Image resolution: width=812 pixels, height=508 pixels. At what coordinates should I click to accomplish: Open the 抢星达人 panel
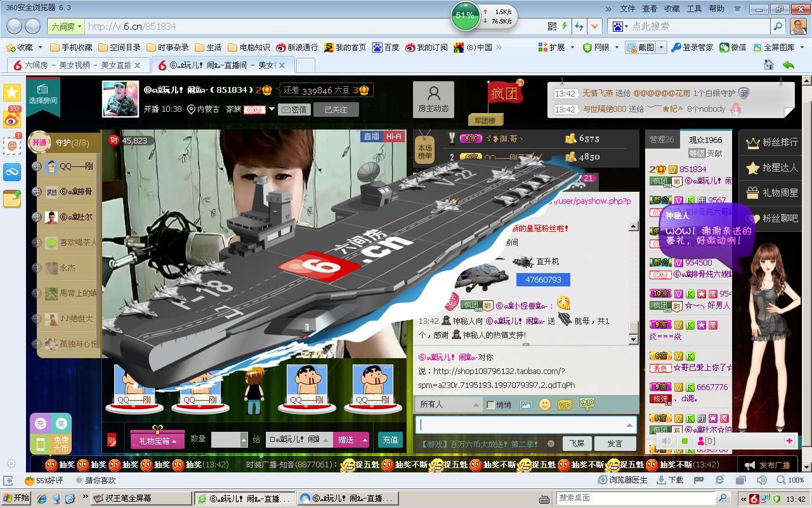(x=772, y=168)
